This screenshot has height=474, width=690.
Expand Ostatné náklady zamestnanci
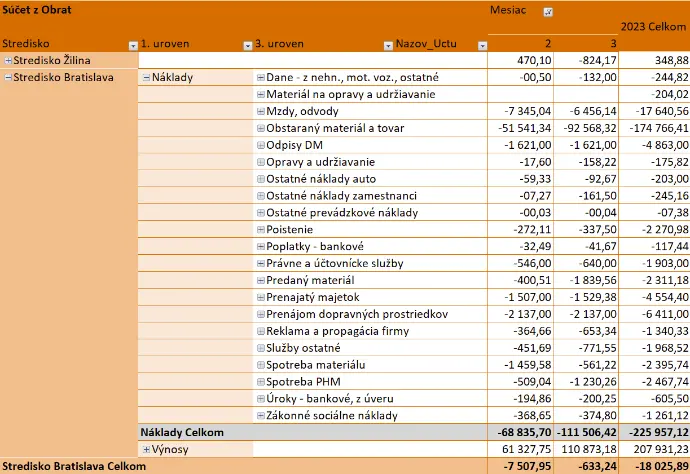coord(261,195)
